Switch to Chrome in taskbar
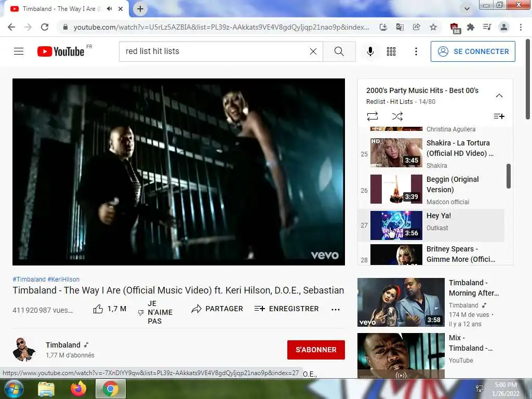This screenshot has width=532, height=399. (111, 389)
